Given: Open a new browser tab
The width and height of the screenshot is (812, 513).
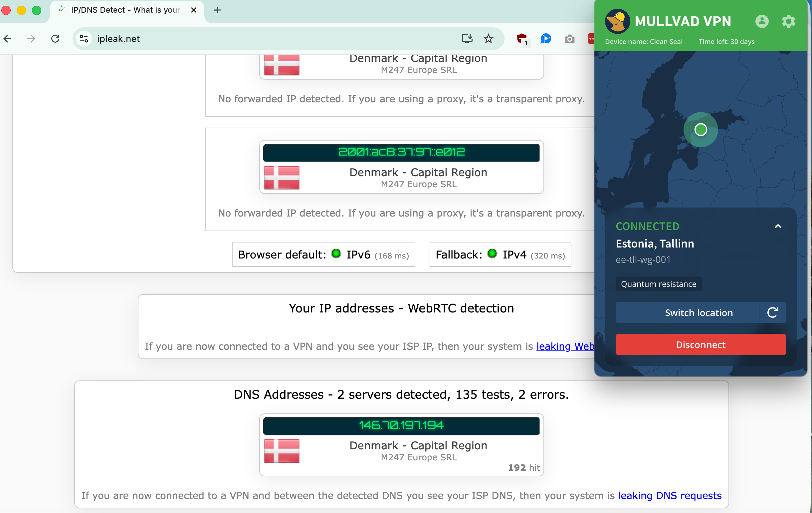Looking at the screenshot, I should coord(217,10).
